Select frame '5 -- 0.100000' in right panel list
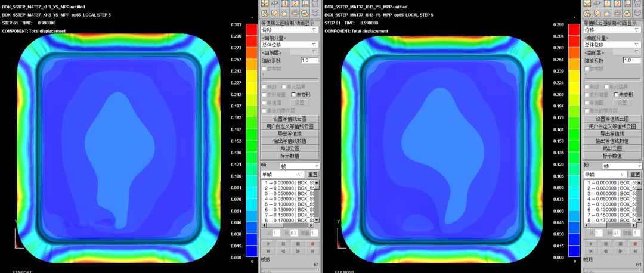644x273 pixels. pos(611,204)
